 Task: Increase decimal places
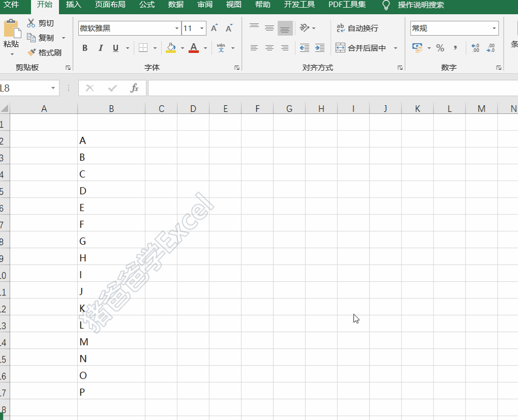coord(475,48)
